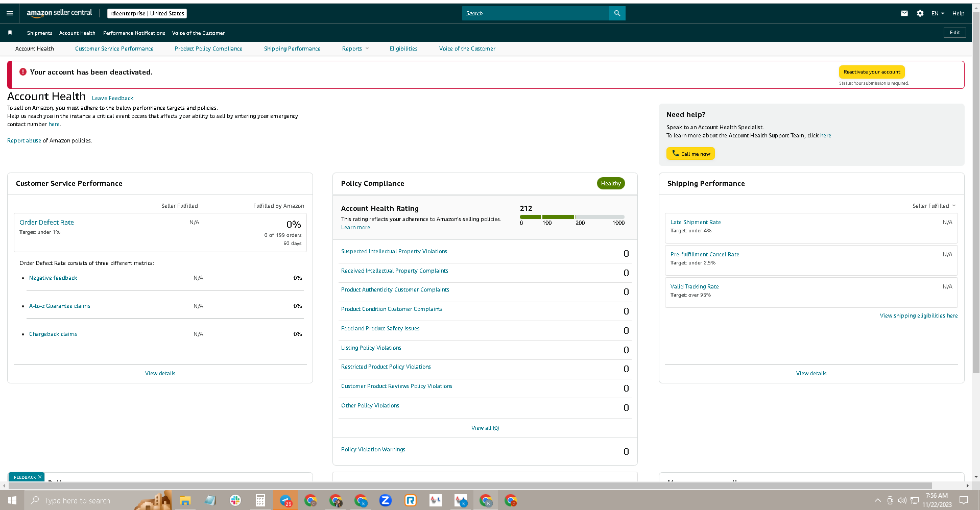Open the settings gear menu
The height and width of the screenshot is (510, 980).
tap(920, 13)
